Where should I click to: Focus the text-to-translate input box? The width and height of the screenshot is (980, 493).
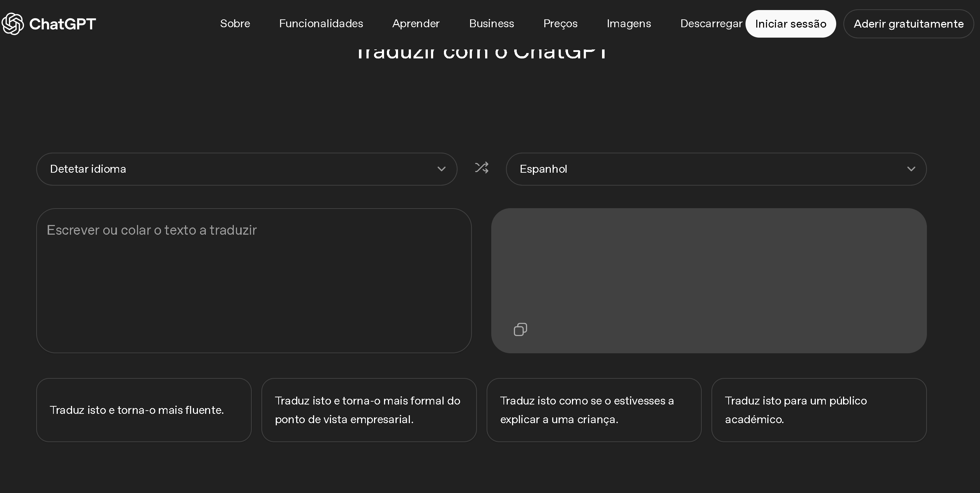pyautogui.click(x=254, y=280)
